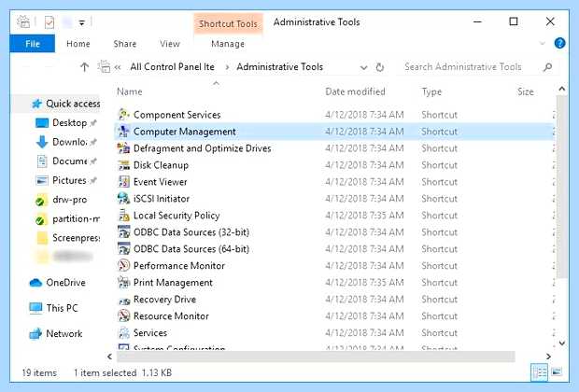This screenshot has width=579, height=392.
Task: Click the Up one level arrow
Action: pyautogui.click(x=84, y=67)
